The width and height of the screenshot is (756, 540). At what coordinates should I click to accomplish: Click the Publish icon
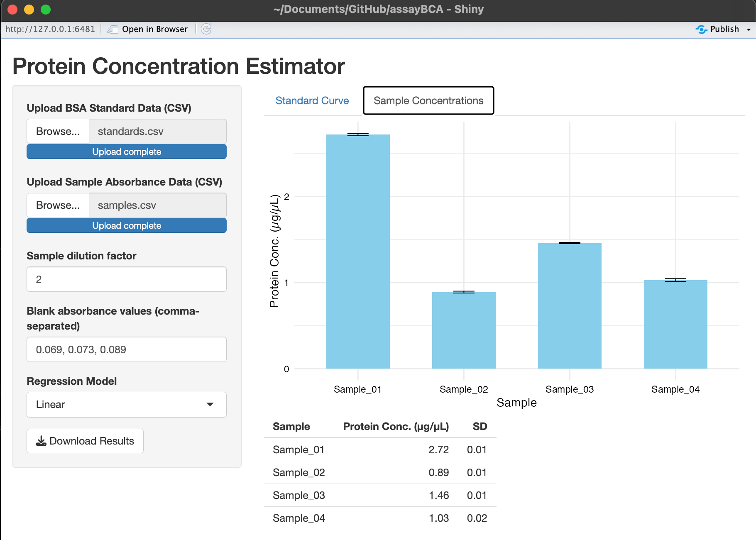click(x=701, y=29)
